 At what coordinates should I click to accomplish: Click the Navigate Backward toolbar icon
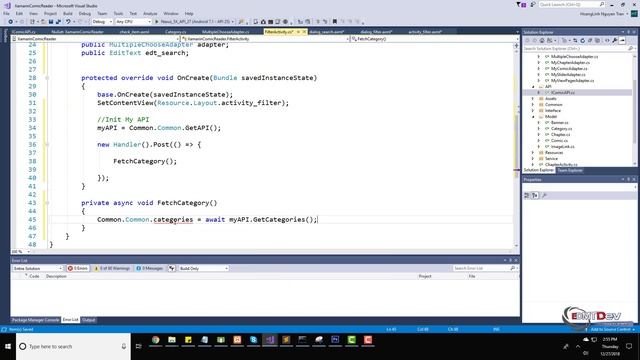[x=10, y=22]
